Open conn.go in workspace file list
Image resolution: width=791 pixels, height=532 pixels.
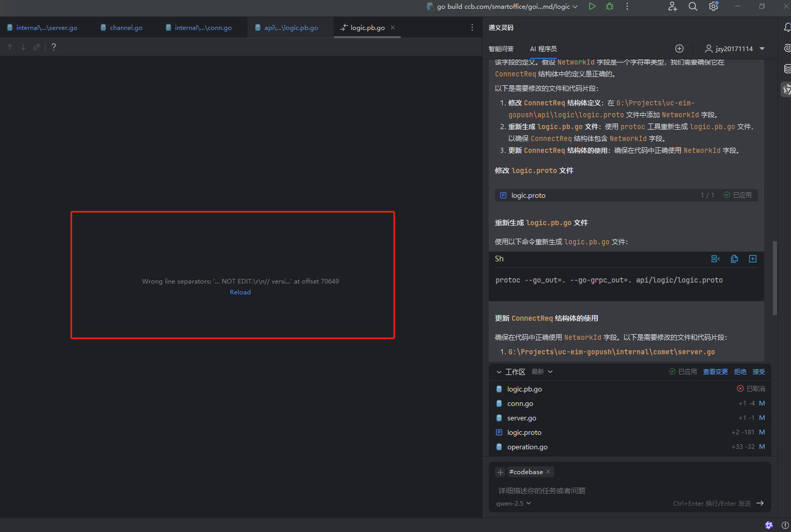520,404
